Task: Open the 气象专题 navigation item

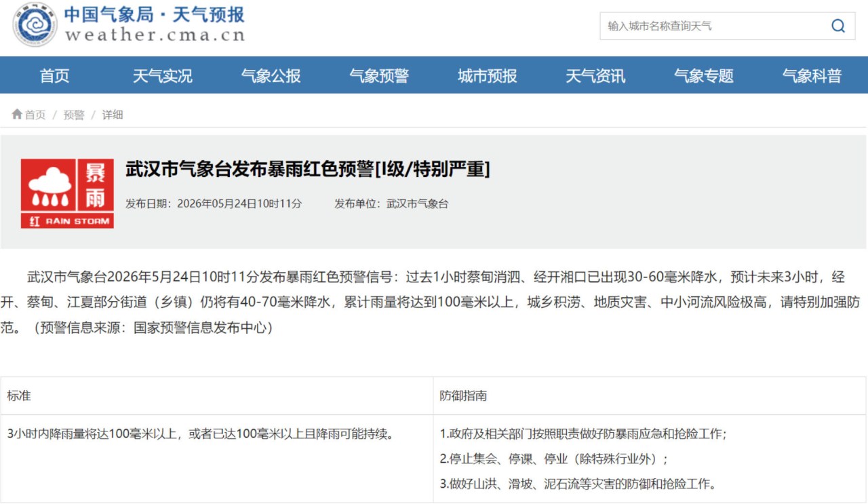Action: point(704,76)
